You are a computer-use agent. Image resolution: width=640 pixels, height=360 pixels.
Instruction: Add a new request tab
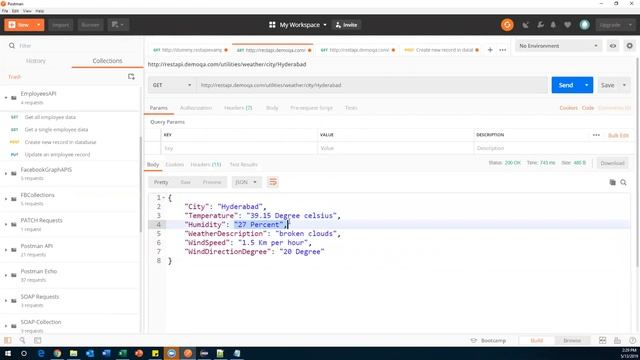coord(490,50)
